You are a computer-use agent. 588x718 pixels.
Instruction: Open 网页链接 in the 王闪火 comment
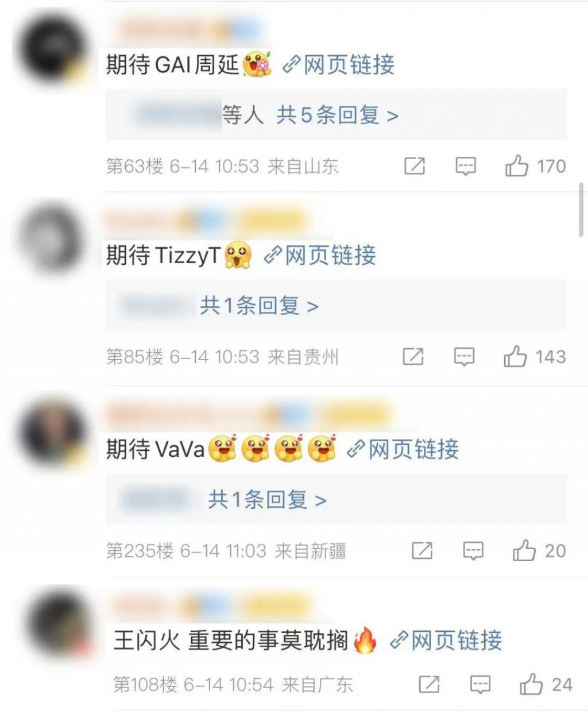(x=446, y=640)
